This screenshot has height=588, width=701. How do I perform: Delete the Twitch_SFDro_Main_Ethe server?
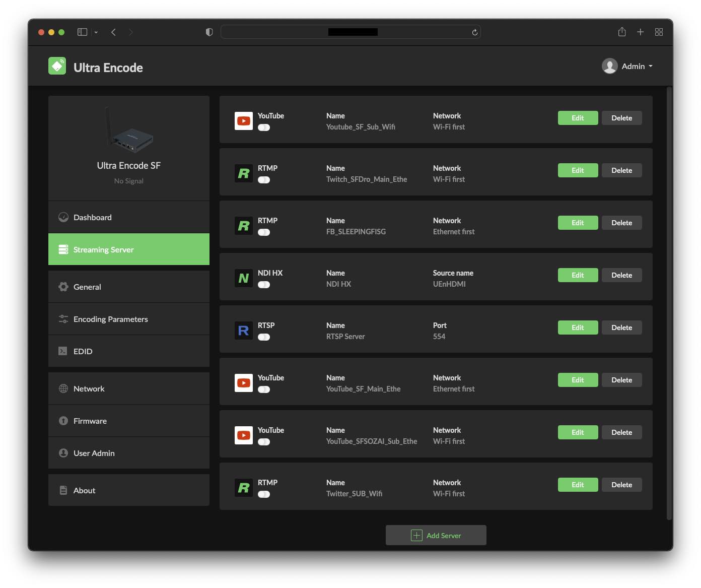tap(621, 170)
